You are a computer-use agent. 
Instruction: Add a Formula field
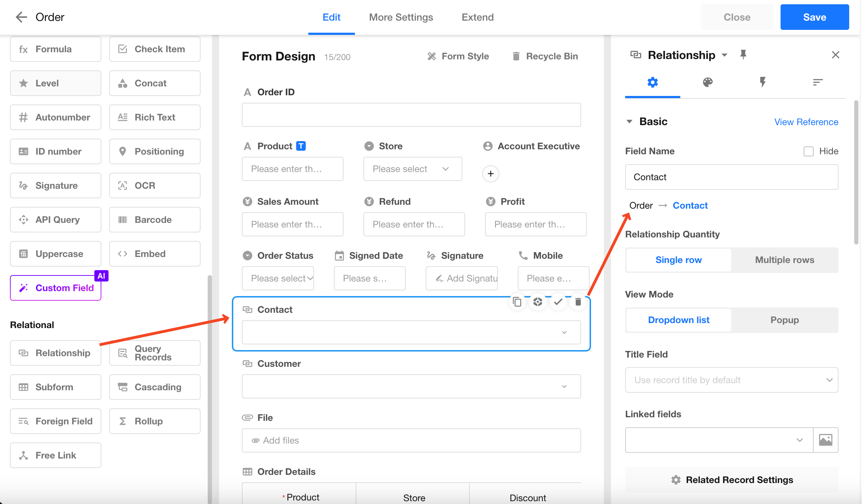(x=55, y=49)
